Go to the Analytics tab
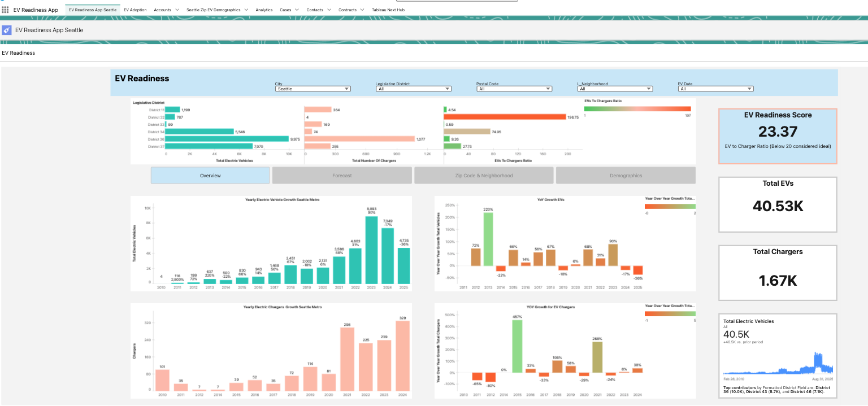 tap(264, 10)
